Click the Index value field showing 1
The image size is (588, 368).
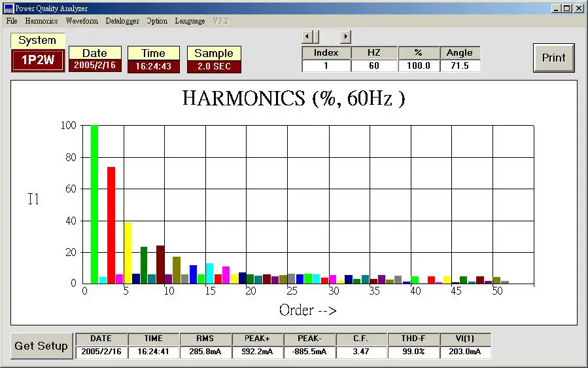(x=326, y=65)
